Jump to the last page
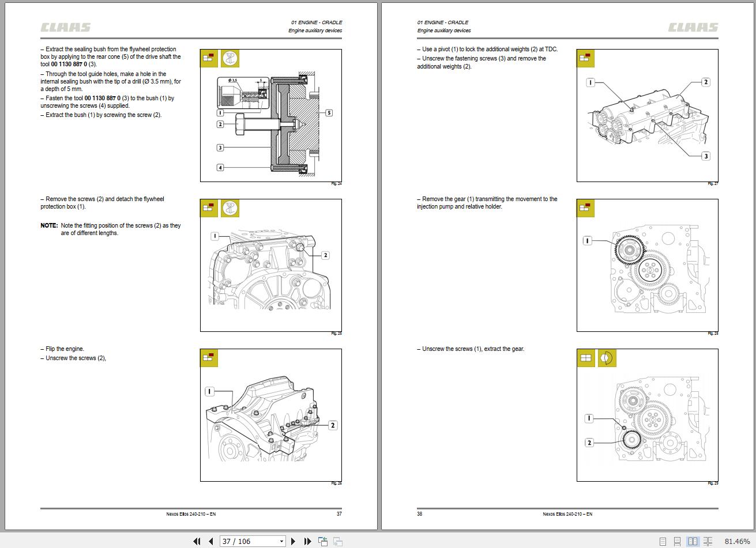 307,541
